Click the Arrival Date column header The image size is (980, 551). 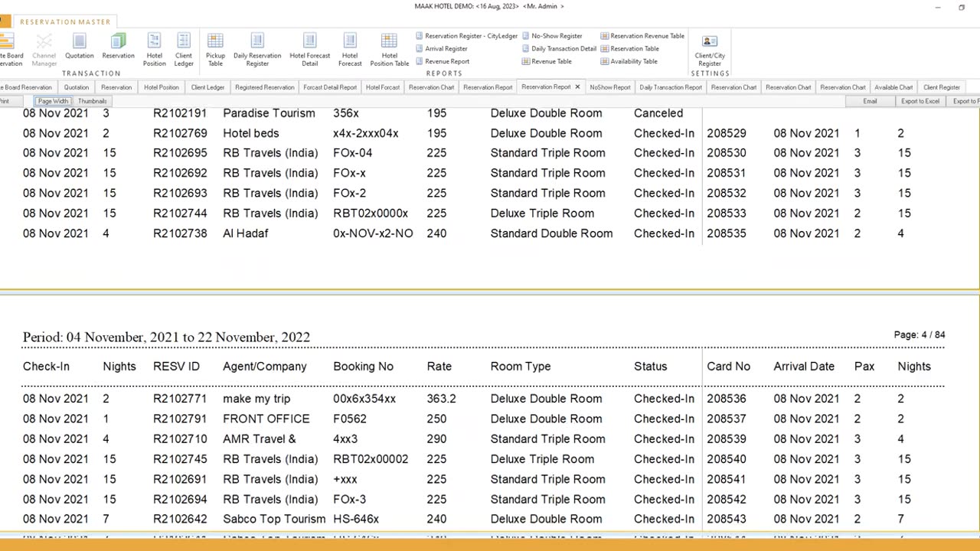pos(804,367)
